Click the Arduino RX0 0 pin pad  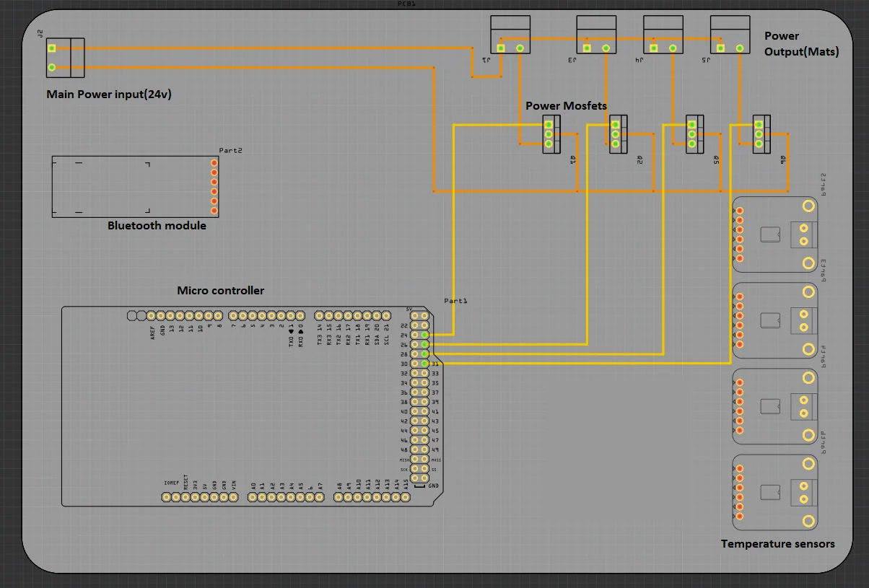point(300,316)
